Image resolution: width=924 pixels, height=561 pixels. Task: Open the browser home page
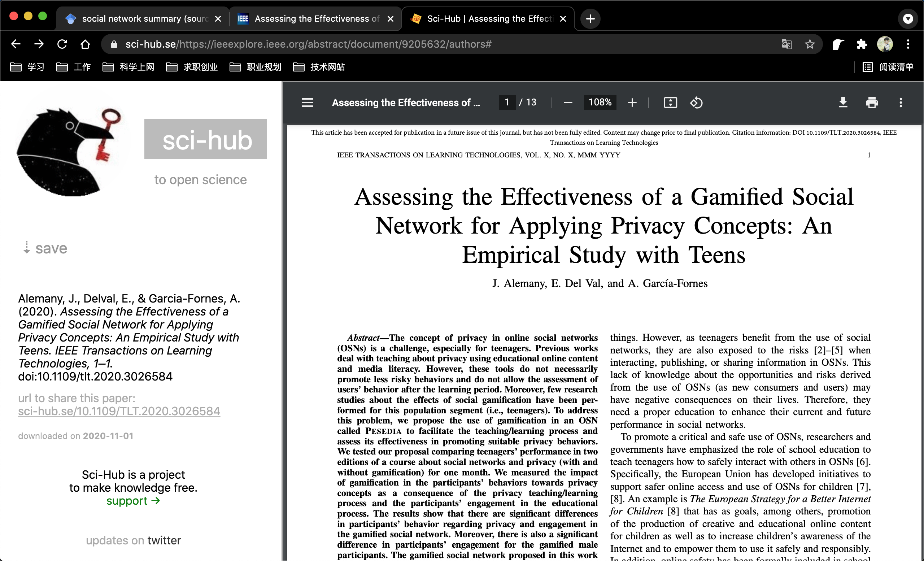(85, 44)
